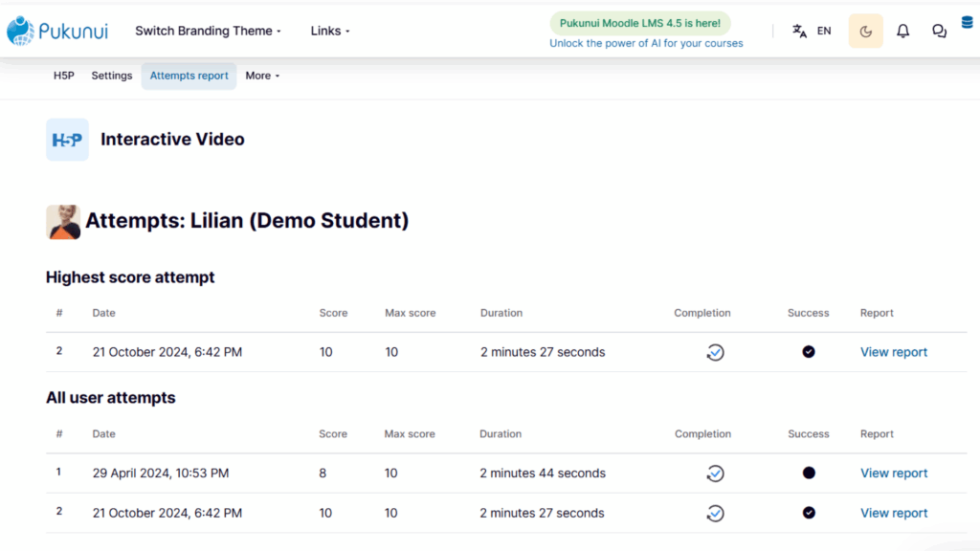The width and height of the screenshot is (980, 551).
Task: Open the messaging chat bubbles icon
Action: [939, 31]
